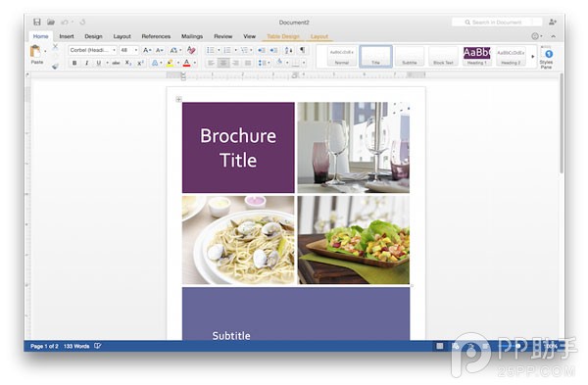Click the Save icon in the title bar
Screen dimensions: 588x385
coord(37,22)
